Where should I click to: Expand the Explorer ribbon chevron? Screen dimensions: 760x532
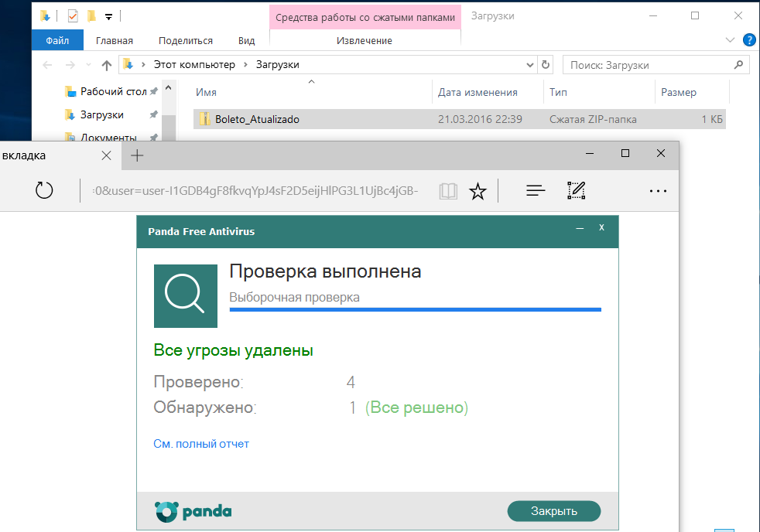click(x=730, y=40)
